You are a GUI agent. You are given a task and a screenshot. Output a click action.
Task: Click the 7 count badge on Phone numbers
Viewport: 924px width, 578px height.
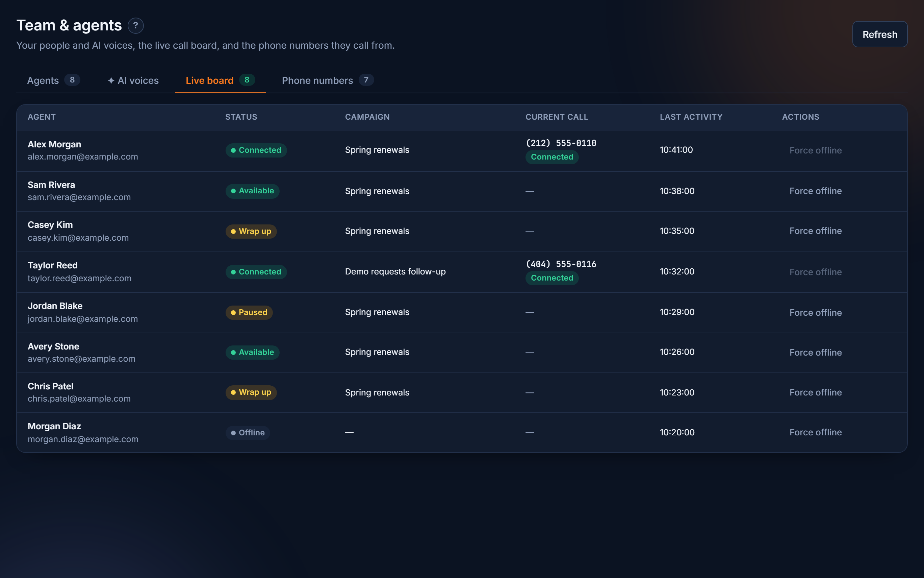tap(366, 80)
